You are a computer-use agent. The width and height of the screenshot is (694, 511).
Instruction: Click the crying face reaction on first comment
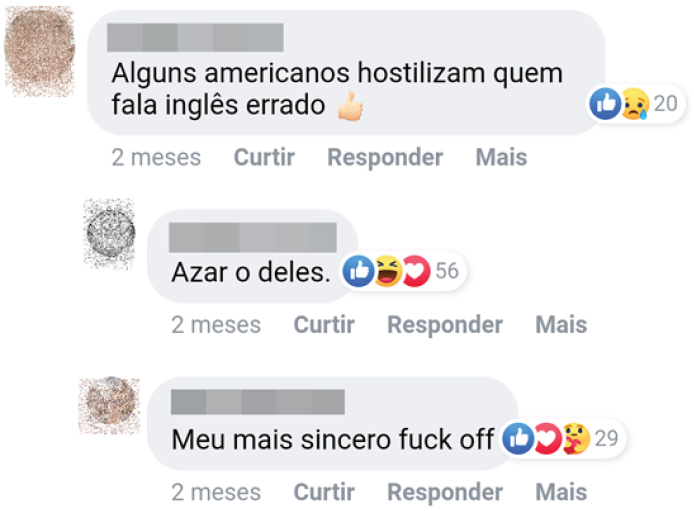pyautogui.click(x=635, y=104)
